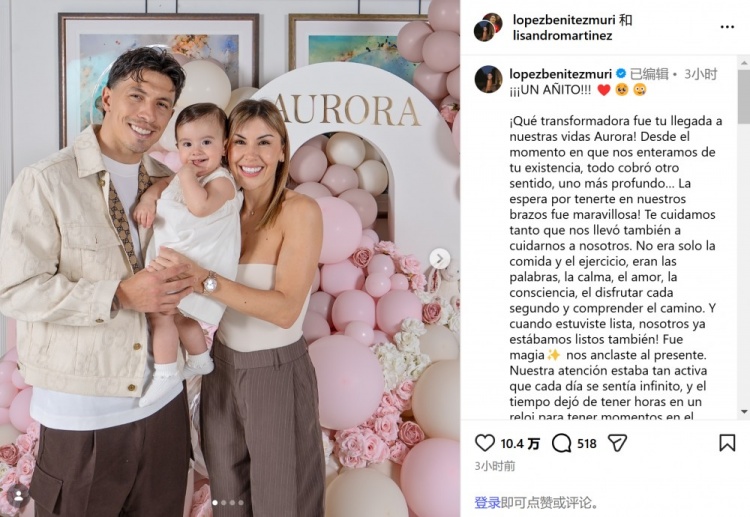Show tagged people icon on photo
This screenshot has width=750, height=517.
[x=19, y=496]
